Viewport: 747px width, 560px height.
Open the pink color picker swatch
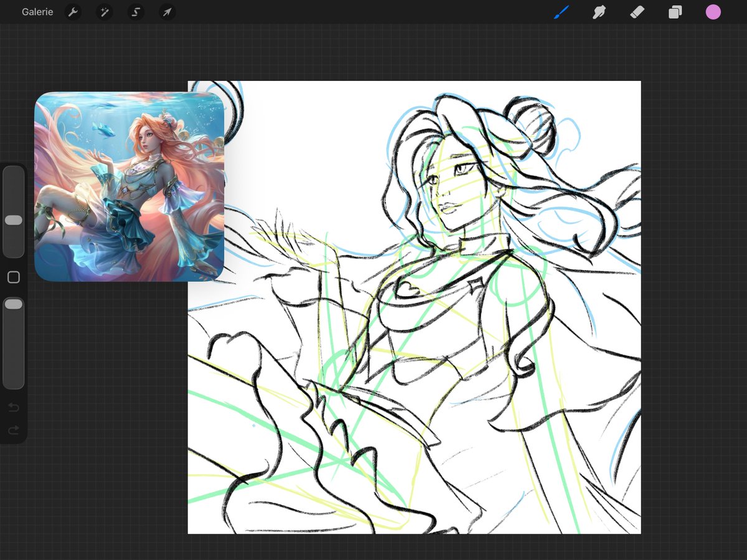(713, 12)
